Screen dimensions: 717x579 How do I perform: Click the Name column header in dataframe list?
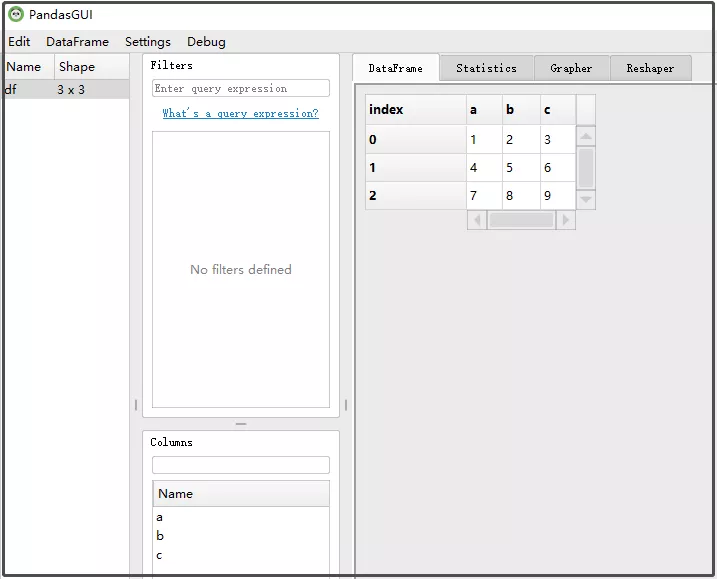29,67
